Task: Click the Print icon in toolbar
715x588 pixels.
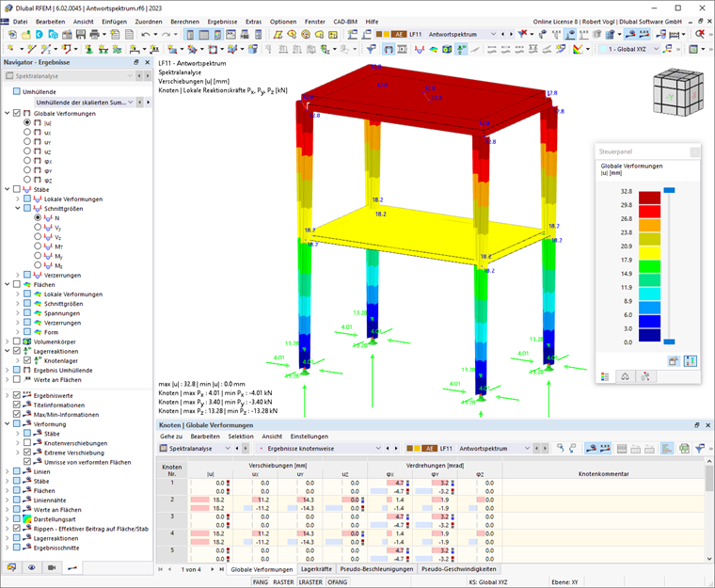Action: [x=94, y=34]
